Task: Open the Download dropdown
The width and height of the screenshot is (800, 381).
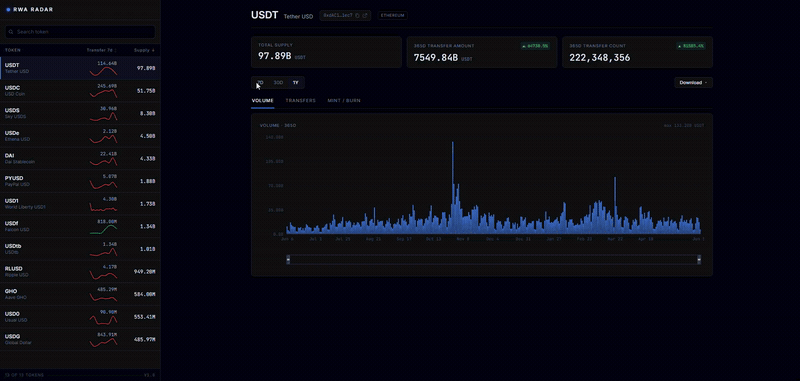Action: (693, 83)
